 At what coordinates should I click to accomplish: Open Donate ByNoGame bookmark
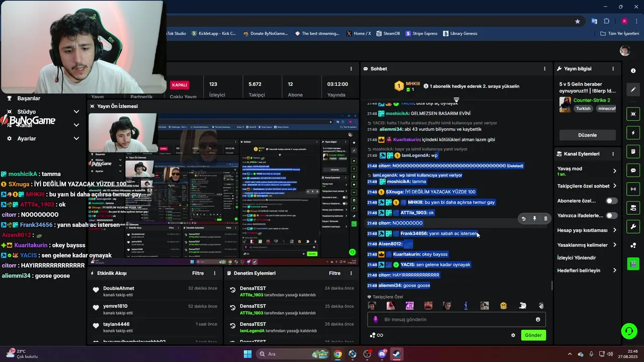coord(265,34)
